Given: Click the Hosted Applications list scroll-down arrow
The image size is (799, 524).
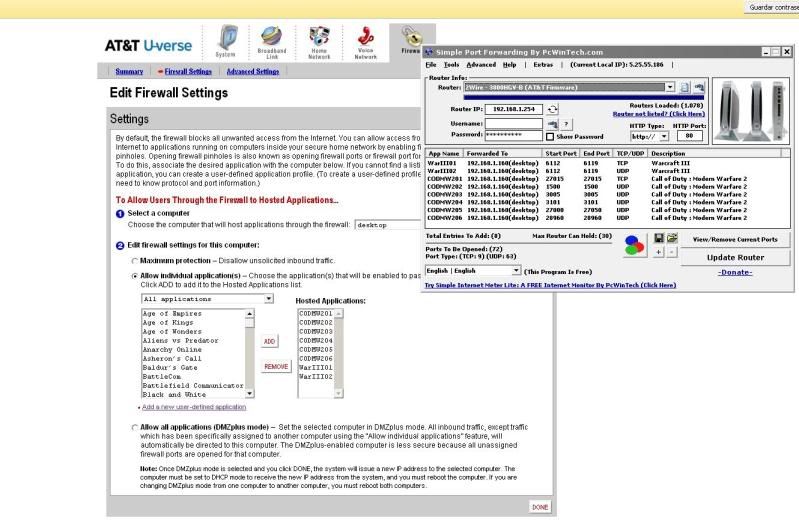Looking at the screenshot, I should [339, 393].
